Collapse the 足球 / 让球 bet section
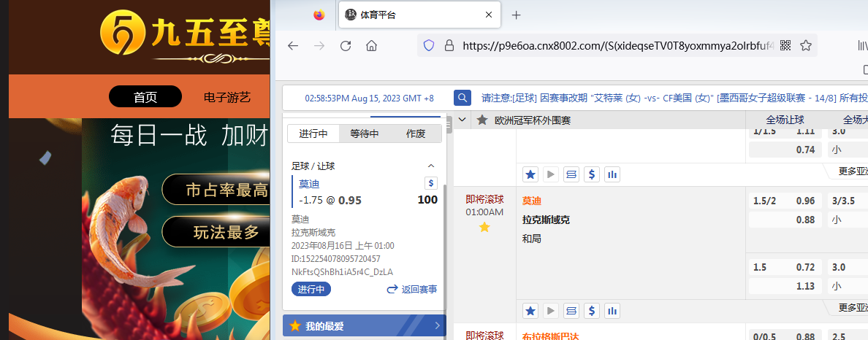 coord(430,166)
